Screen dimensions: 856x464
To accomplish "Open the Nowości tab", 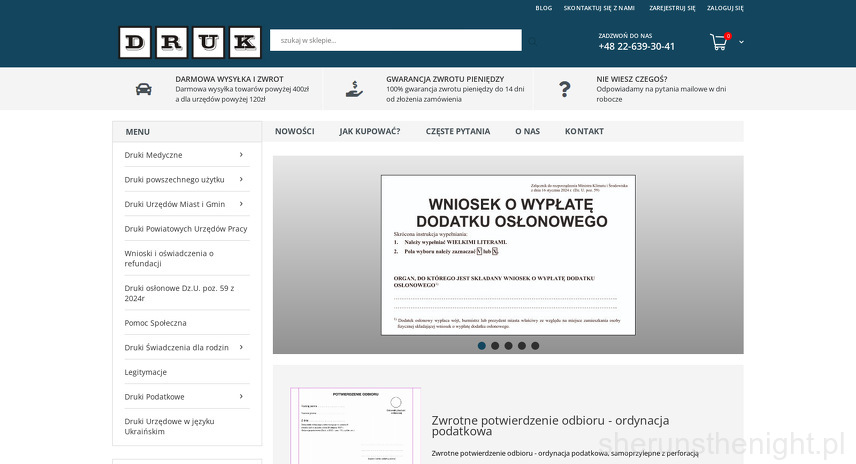I will pyautogui.click(x=294, y=131).
